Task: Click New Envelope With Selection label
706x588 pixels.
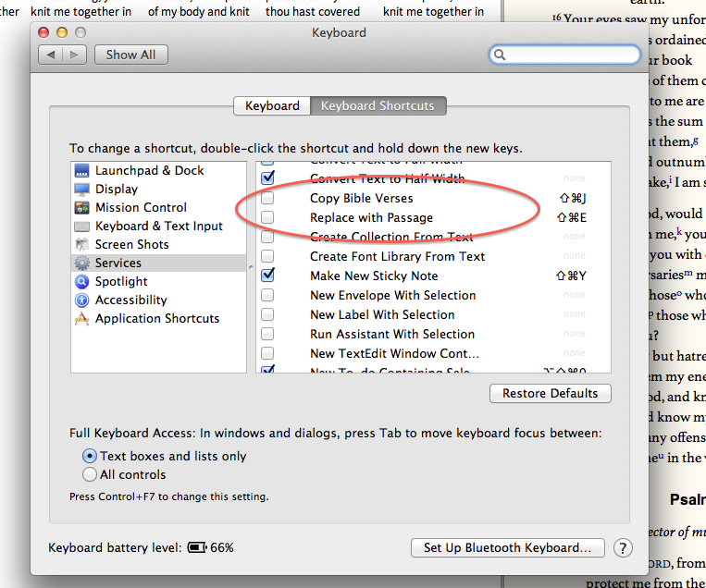Action: (x=392, y=295)
